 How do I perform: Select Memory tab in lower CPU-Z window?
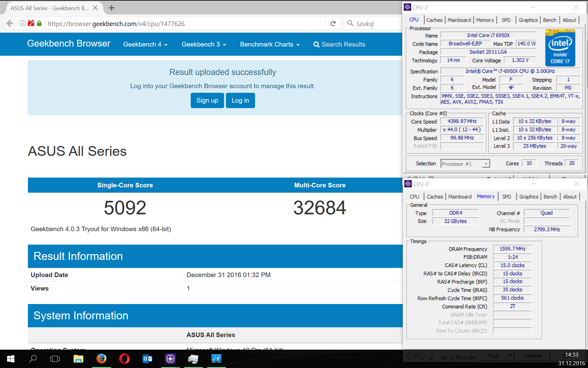pyautogui.click(x=486, y=196)
